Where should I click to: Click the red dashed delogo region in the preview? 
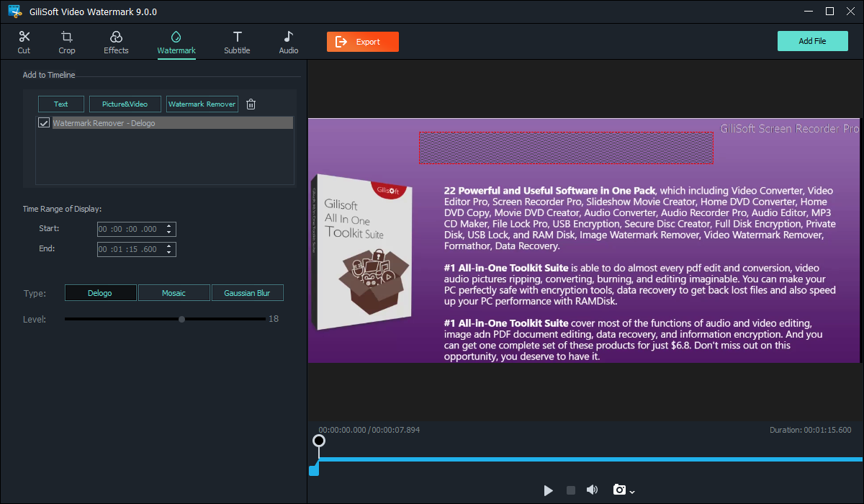(566, 148)
